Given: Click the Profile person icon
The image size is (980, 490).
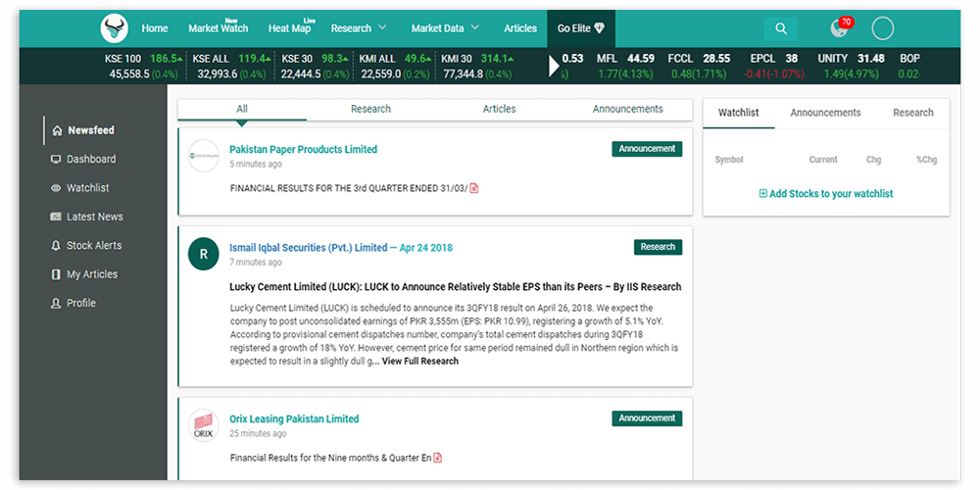Looking at the screenshot, I should (x=56, y=303).
